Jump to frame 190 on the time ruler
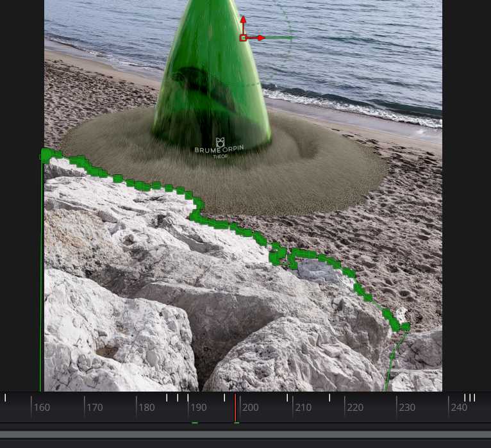 pos(199,407)
